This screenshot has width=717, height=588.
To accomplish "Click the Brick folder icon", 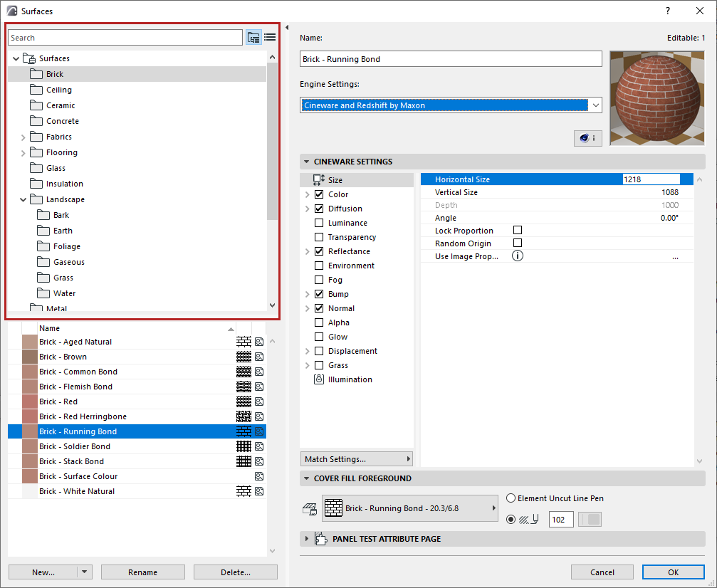I will tap(36, 73).
